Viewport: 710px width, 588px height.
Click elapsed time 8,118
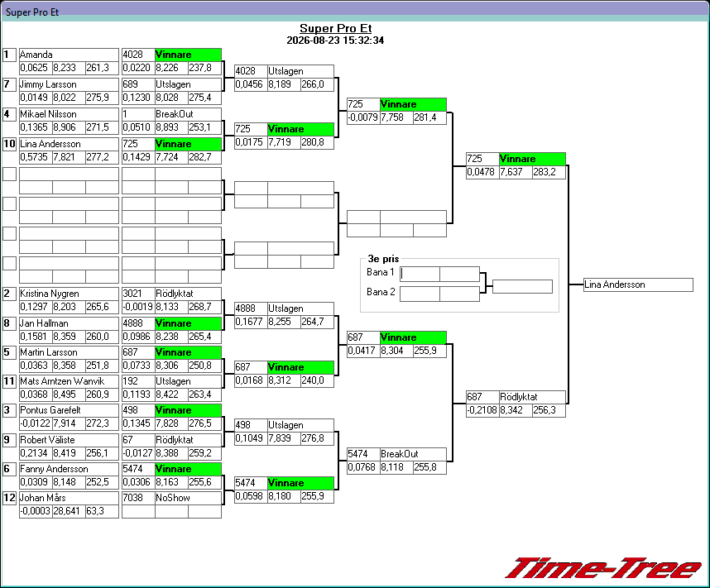tap(396, 467)
